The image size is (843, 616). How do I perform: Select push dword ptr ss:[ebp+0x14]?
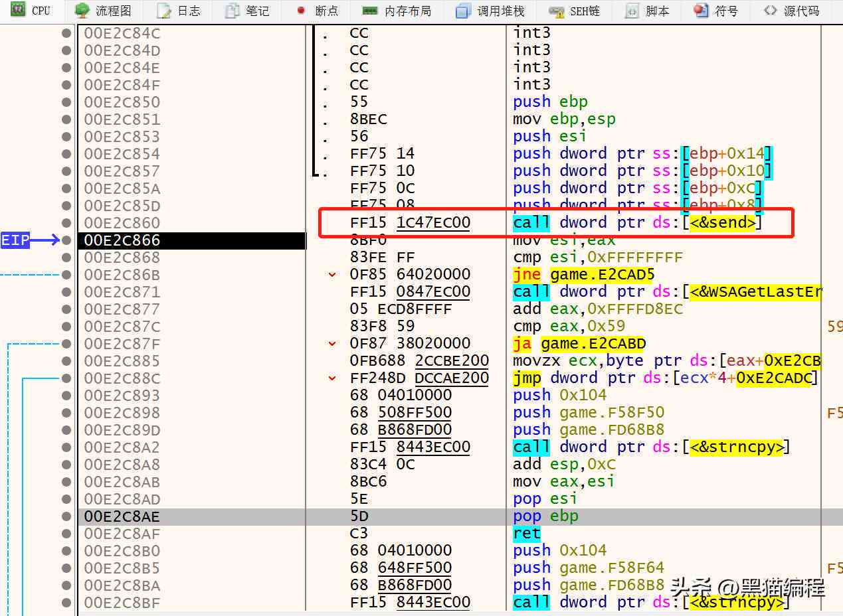[x=642, y=154]
